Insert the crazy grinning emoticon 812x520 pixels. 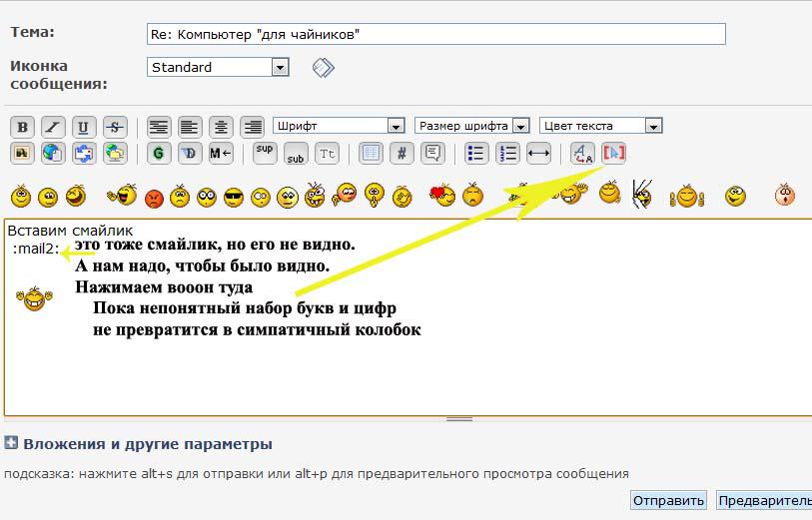(315, 196)
